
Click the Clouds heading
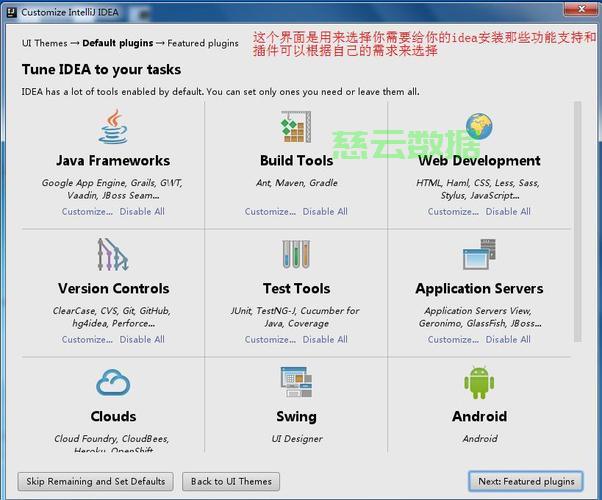pos(113,417)
